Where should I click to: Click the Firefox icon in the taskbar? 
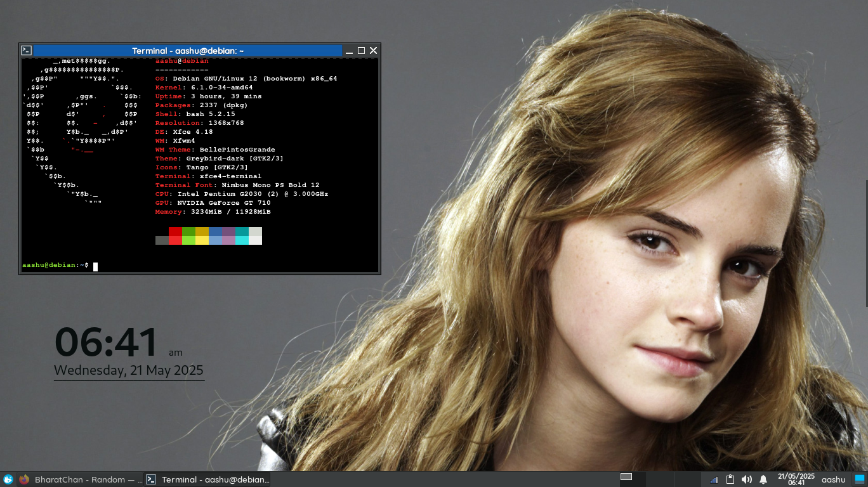point(24,479)
